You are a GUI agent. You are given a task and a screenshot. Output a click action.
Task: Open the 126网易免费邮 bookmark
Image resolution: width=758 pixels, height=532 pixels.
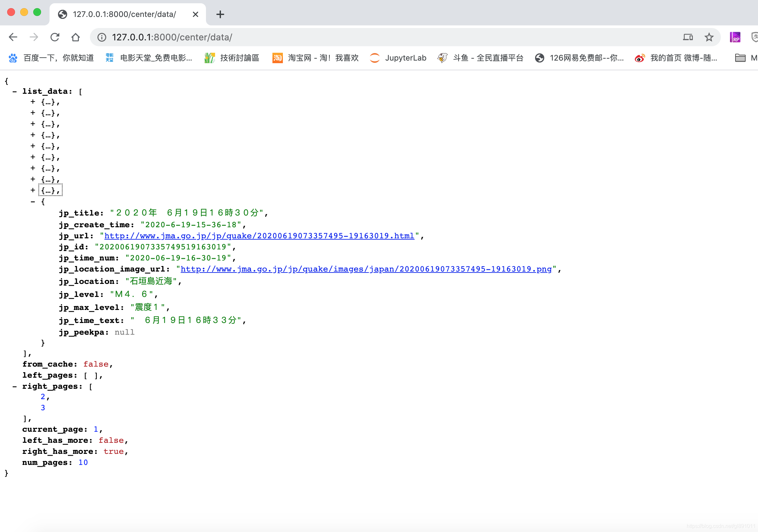click(579, 58)
